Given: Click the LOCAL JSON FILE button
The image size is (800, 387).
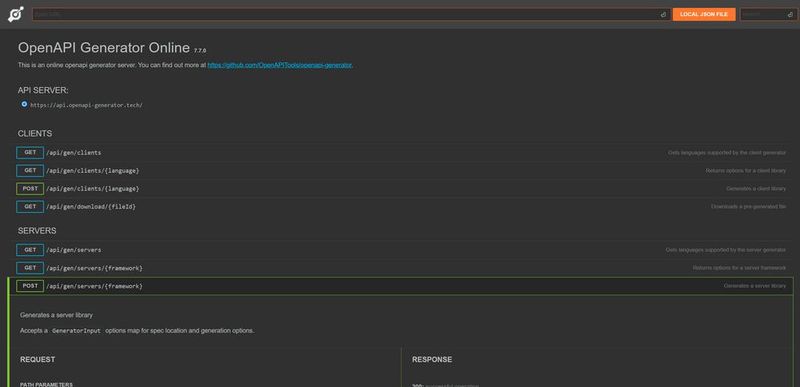Looking at the screenshot, I should point(704,14).
